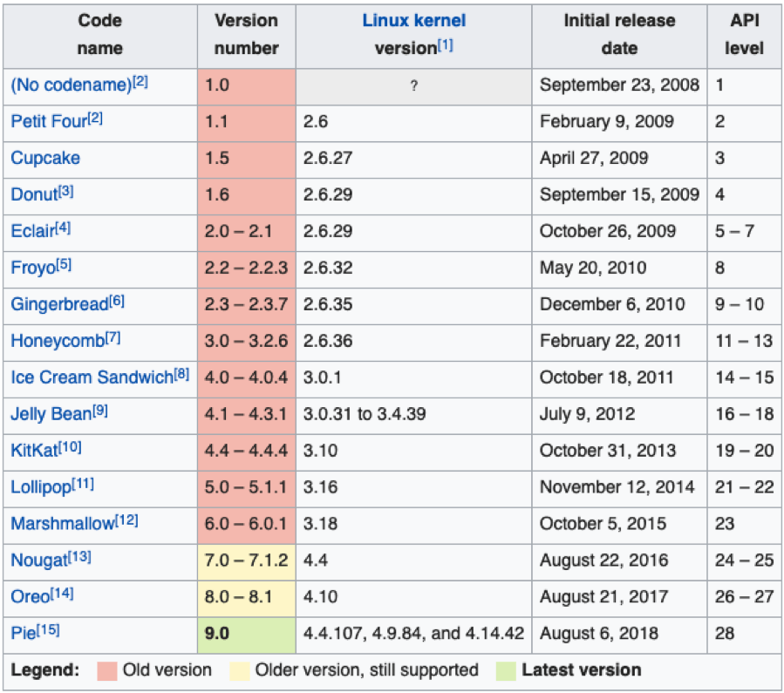This screenshot has height=693, width=784.
Task: Click the "July 9, 2012" date cell
Action: tap(619, 415)
